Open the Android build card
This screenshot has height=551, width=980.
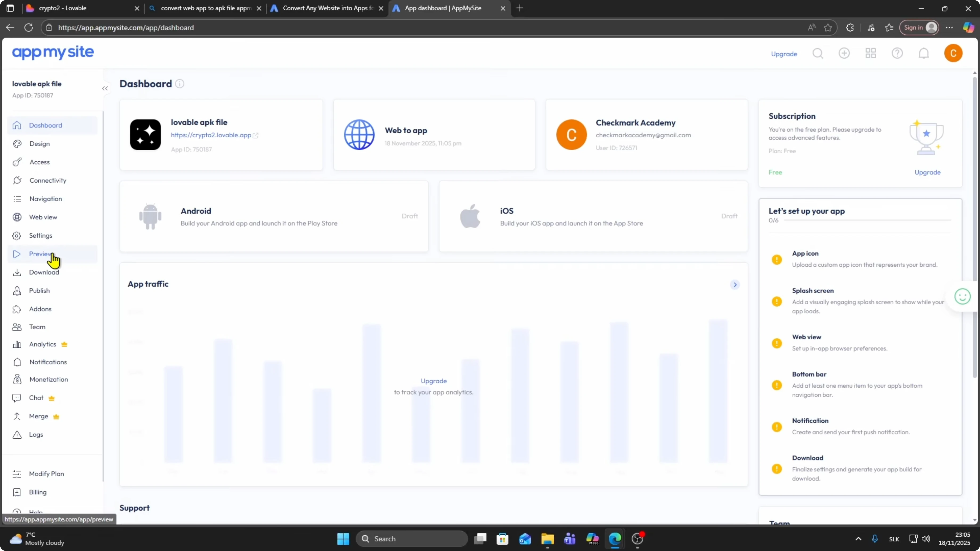(x=274, y=216)
